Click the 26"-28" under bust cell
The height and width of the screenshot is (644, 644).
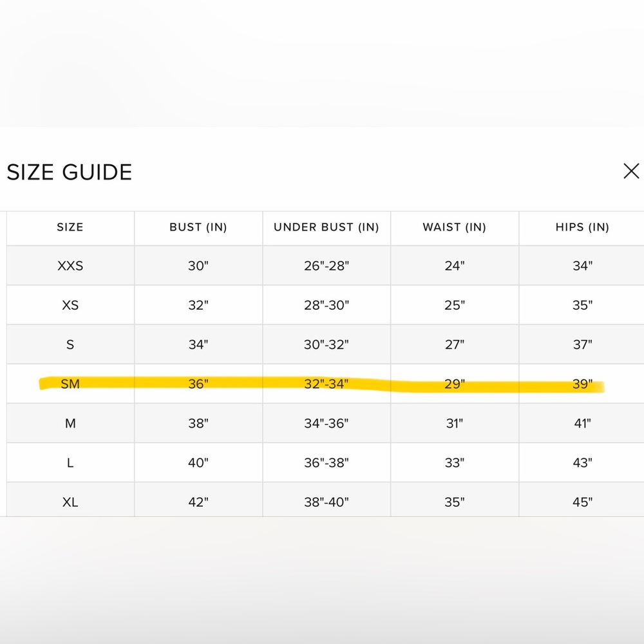(x=327, y=266)
